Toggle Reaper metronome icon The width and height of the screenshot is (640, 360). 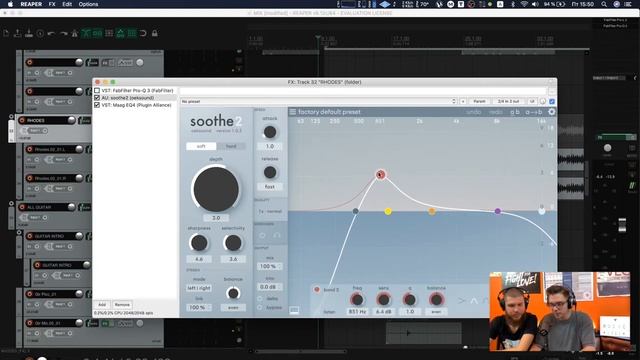point(75,33)
